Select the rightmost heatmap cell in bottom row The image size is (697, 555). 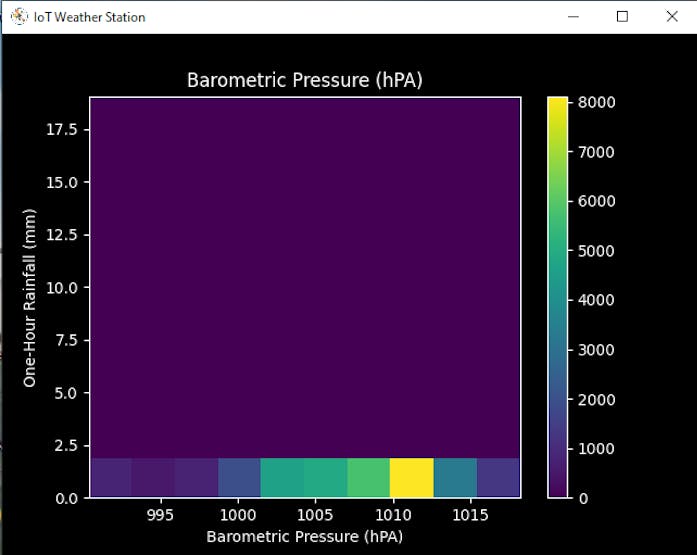point(498,478)
